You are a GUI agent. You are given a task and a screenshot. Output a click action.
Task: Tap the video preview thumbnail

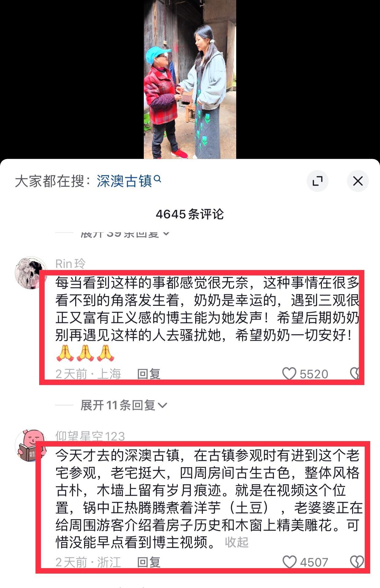[190, 79]
